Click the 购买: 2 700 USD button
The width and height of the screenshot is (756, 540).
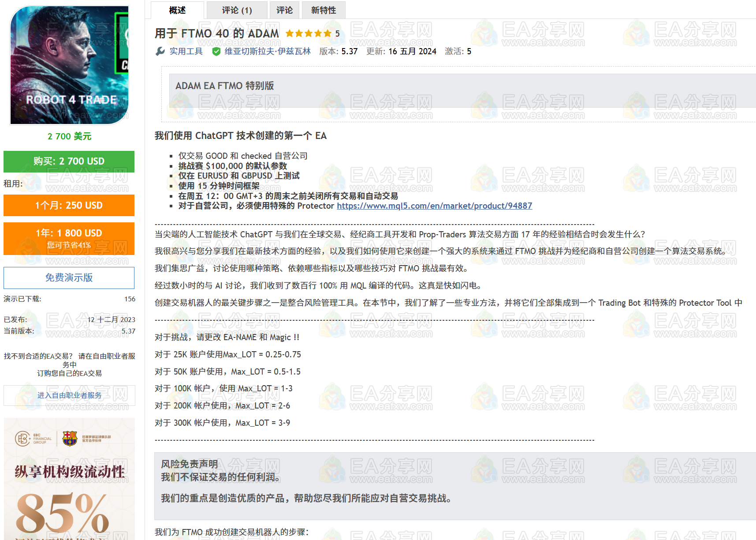(x=69, y=161)
